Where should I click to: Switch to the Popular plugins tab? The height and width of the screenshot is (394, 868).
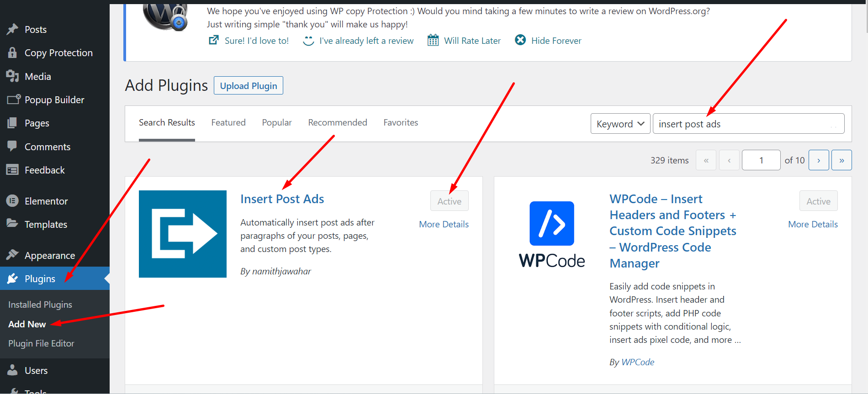pyautogui.click(x=276, y=122)
